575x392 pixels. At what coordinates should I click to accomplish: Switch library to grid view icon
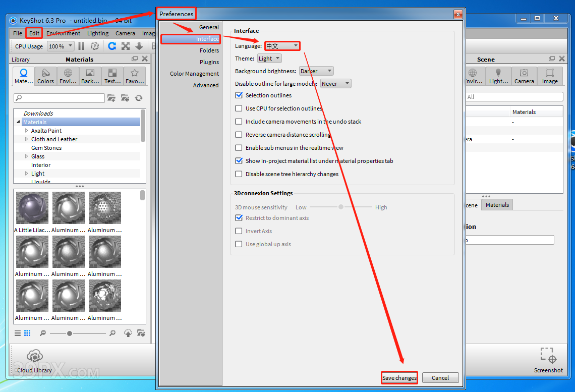point(27,333)
